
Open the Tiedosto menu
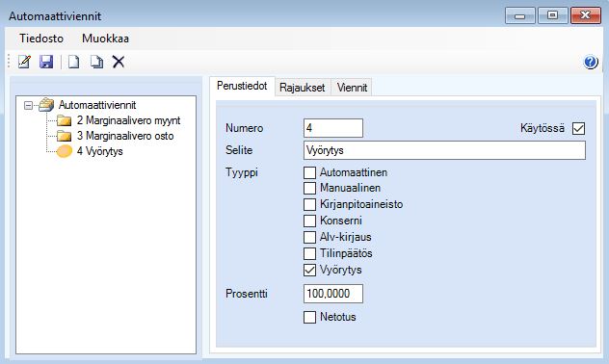point(41,39)
